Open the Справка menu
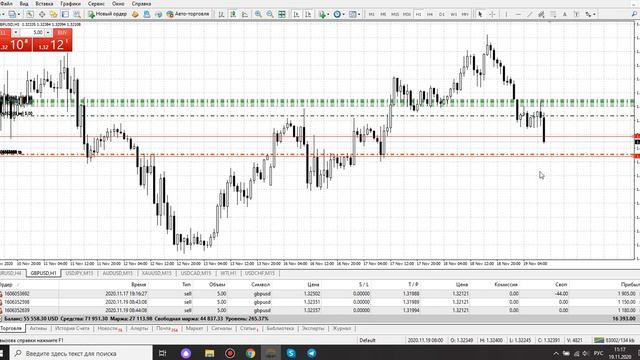 pos(141,4)
